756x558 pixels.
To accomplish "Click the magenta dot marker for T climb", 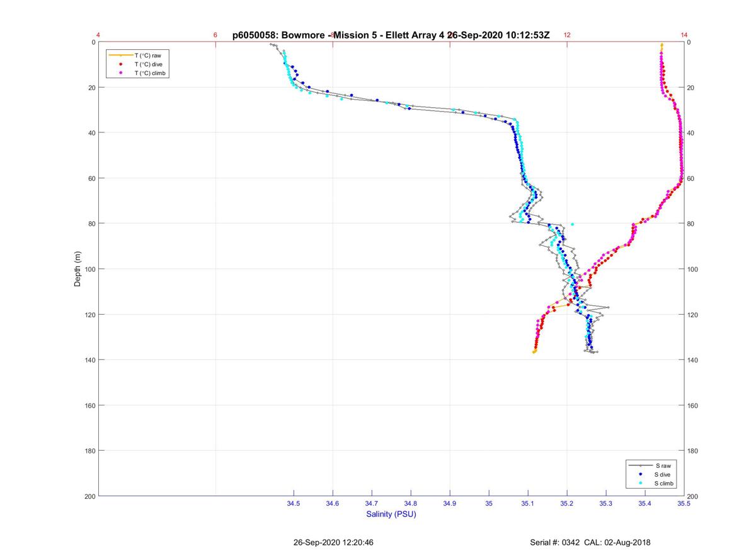I will 120,73.
